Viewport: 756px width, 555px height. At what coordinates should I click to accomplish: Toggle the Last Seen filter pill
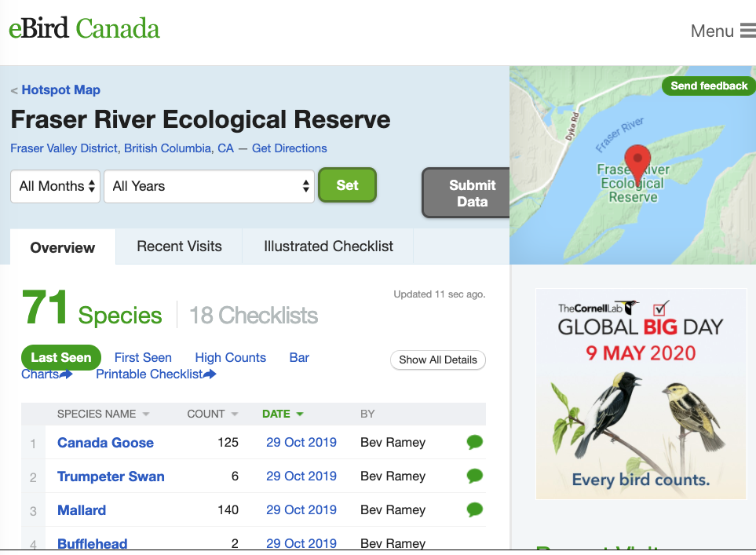click(x=61, y=357)
